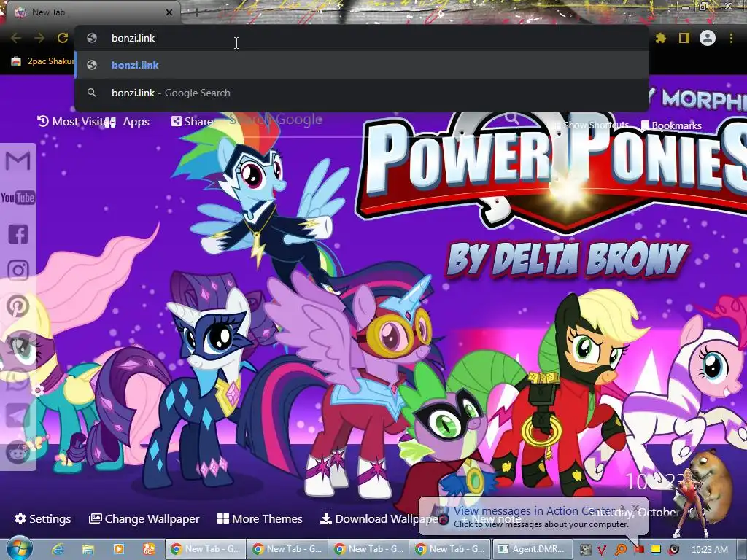
Task: Switch to fourth New Tab Chrome taskbar window
Action: click(450, 549)
